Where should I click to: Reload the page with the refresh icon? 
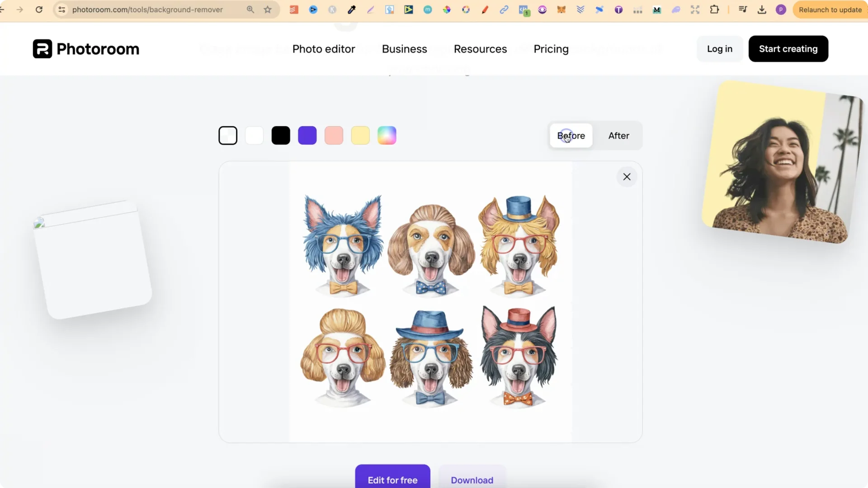39,9
